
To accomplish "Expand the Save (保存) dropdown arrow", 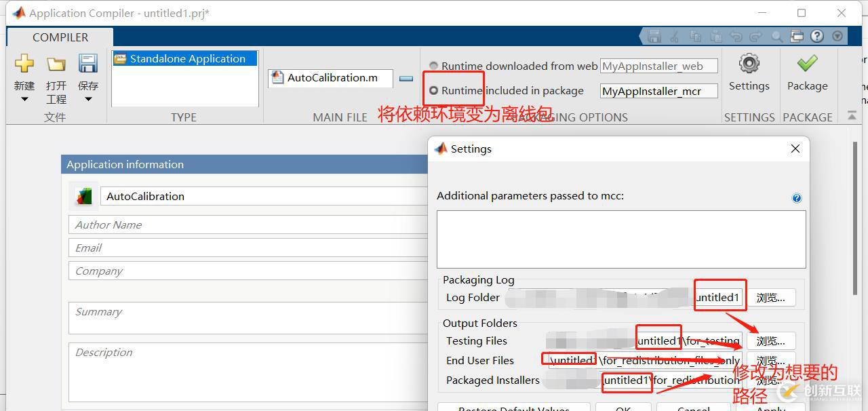I will click(88, 100).
